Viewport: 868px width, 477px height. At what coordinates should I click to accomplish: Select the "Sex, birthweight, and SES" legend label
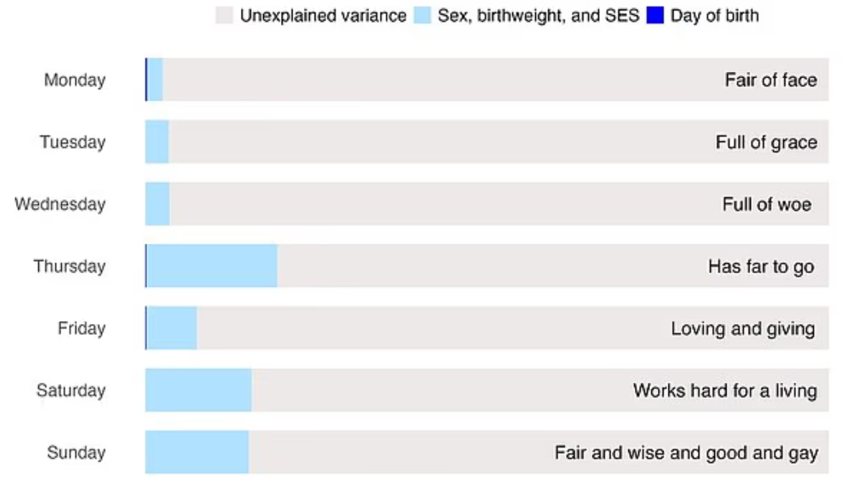coord(539,16)
